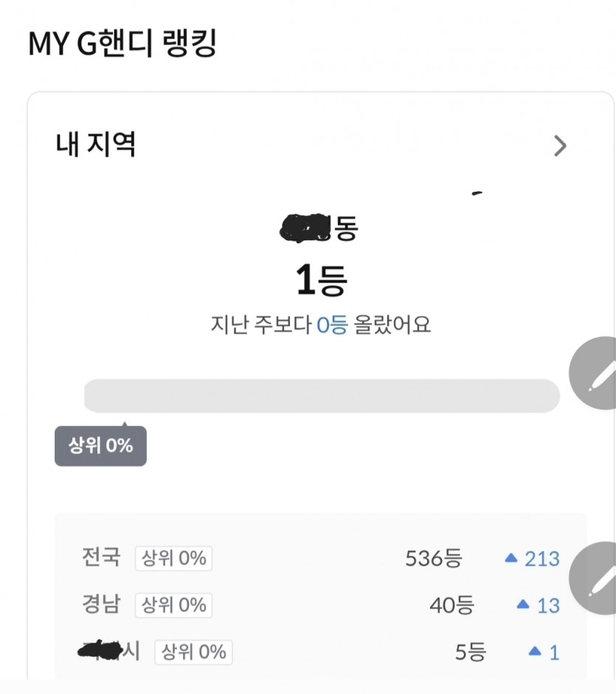Click the up-triangle icon beside 13
Image resolution: width=616 pixels, height=694 pixels.
point(523,605)
